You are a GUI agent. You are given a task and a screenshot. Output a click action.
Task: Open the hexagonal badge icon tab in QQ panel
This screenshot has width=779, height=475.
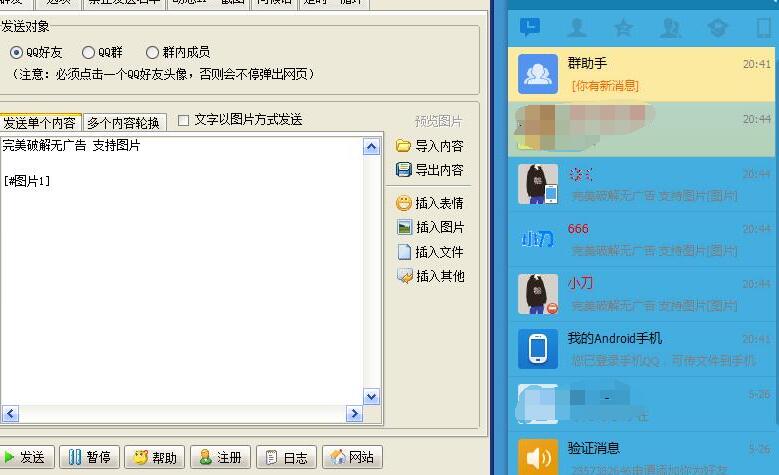point(717,28)
